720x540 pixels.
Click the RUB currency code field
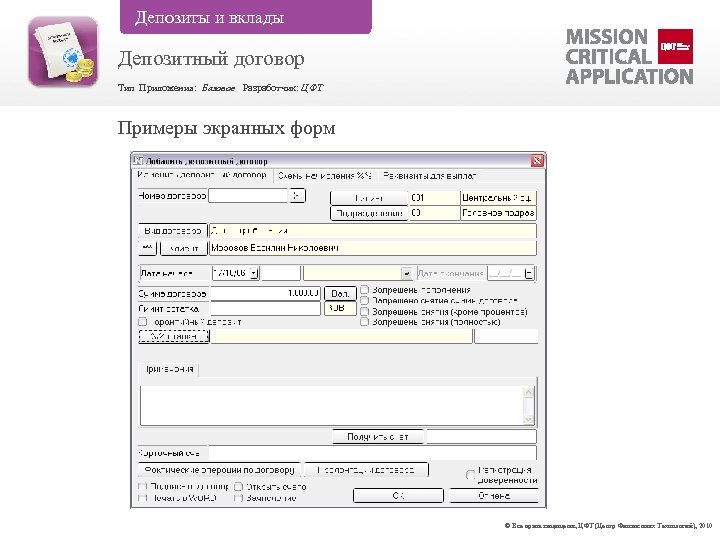tap(340, 308)
